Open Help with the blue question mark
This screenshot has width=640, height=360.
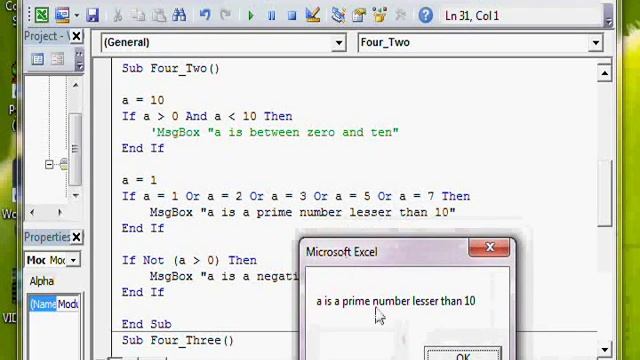(x=425, y=16)
